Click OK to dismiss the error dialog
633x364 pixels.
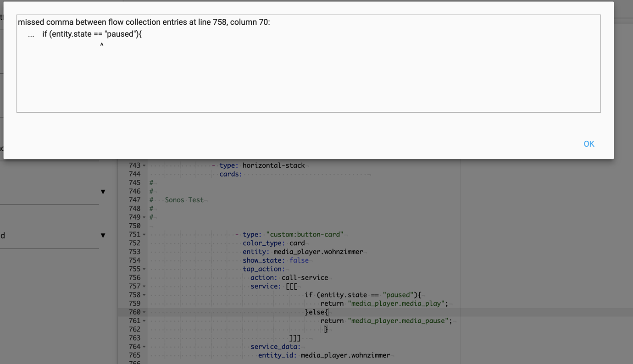(589, 144)
